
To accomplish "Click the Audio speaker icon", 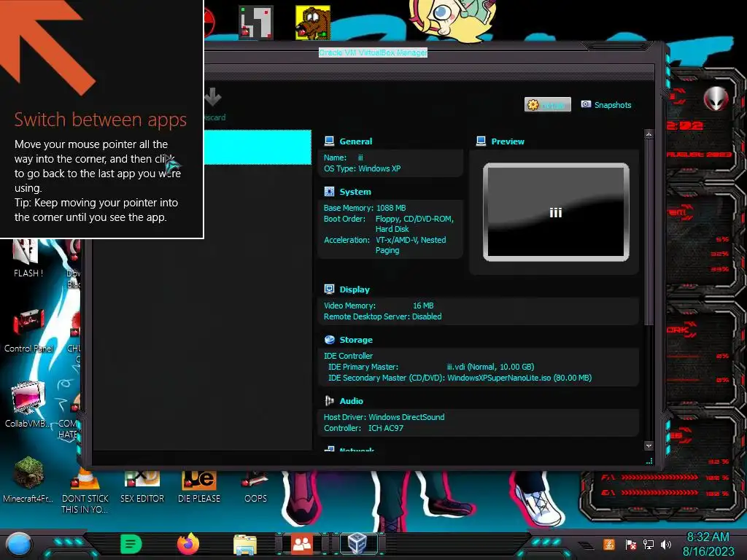I will pos(329,400).
